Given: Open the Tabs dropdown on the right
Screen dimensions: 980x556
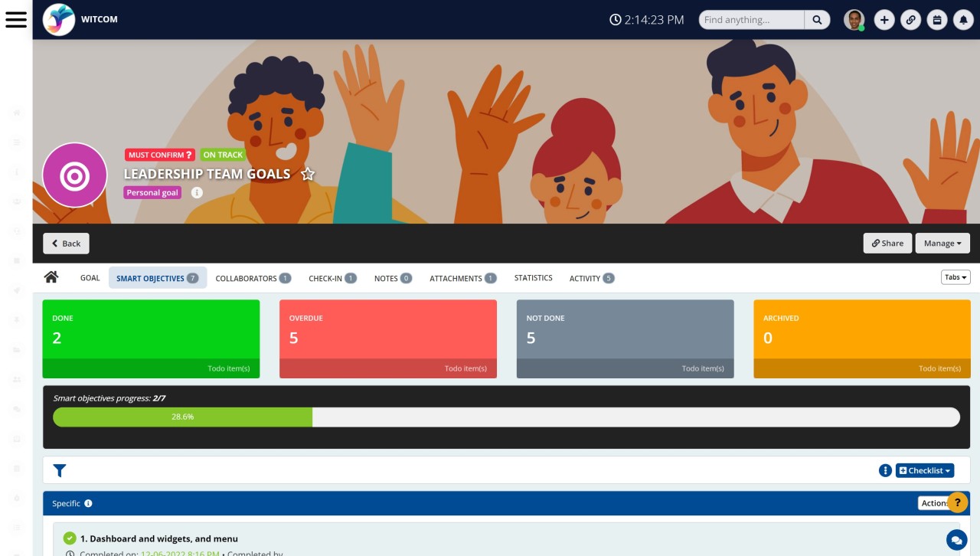Looking at the screenshot, I should pyautogui.click(x=955, y=277).
